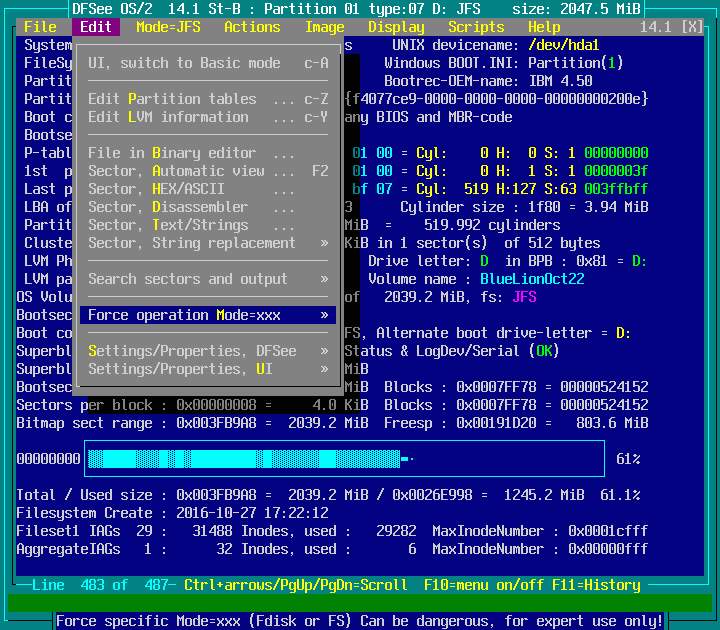Open the Image menu
This screenshot has height=630, width=720.
click(x=325, y=27)
